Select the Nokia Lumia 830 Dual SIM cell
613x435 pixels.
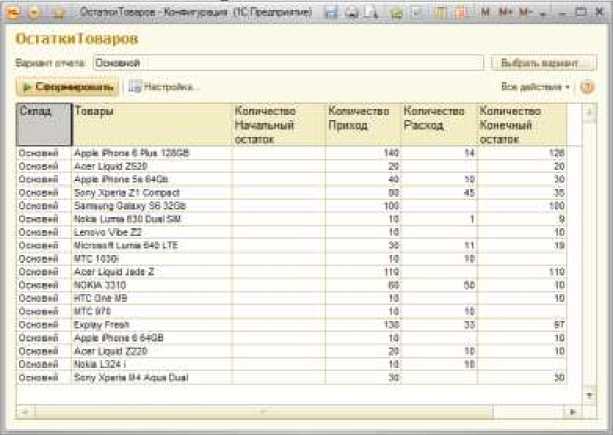[152, 219]
